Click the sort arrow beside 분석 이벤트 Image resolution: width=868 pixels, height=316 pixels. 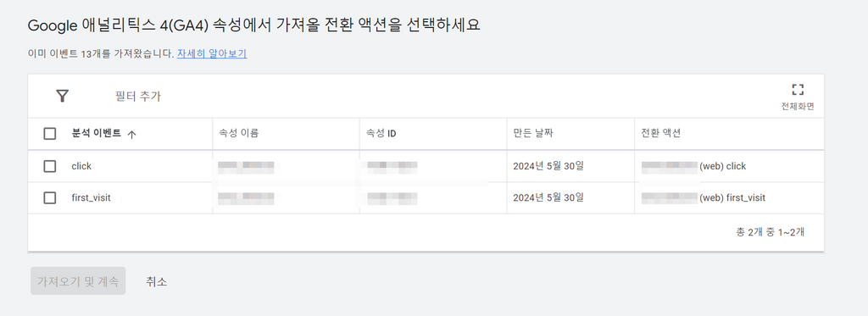click(131, 134)
